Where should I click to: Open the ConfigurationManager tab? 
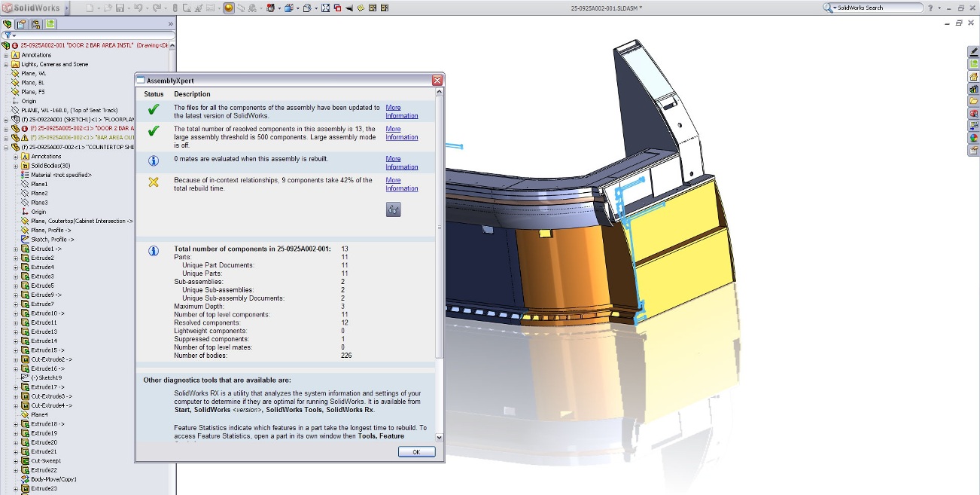click(35, 24)
